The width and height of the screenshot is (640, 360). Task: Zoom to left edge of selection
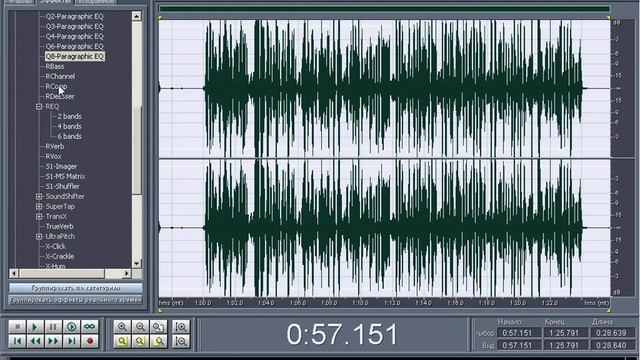140,341
